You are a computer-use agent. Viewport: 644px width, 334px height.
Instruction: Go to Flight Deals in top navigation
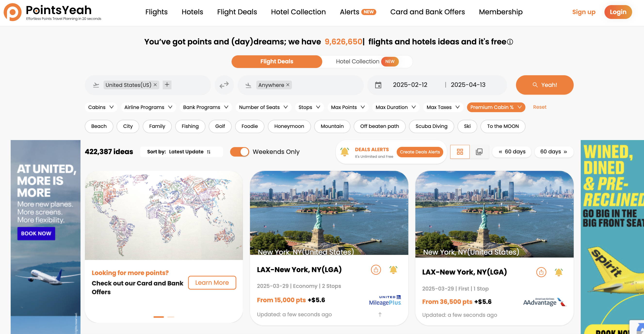[237, 12]
